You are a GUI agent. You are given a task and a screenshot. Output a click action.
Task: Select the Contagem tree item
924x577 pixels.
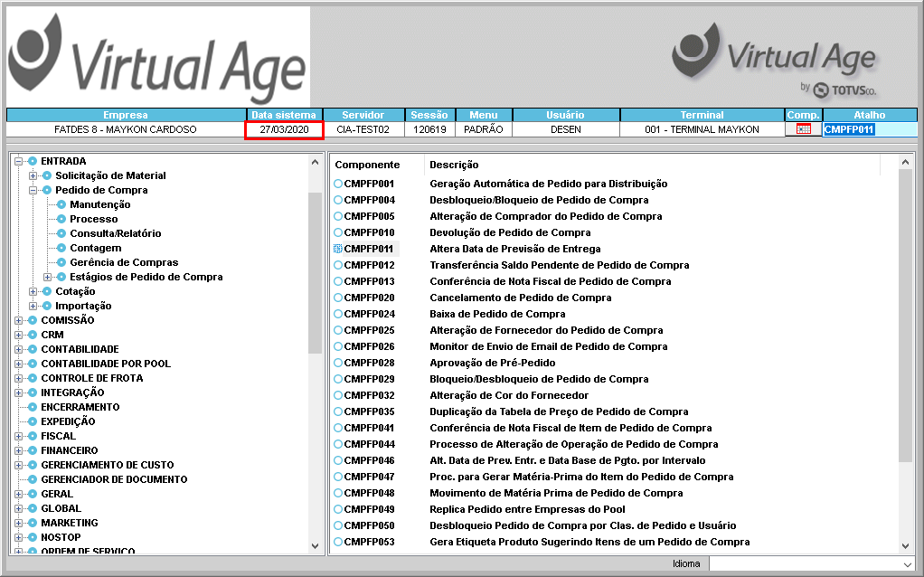pyautogui.click(x=96, y=248)
